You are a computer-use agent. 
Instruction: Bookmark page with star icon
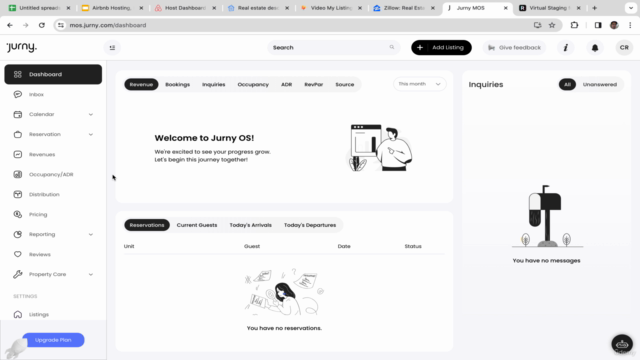(552, 25)
